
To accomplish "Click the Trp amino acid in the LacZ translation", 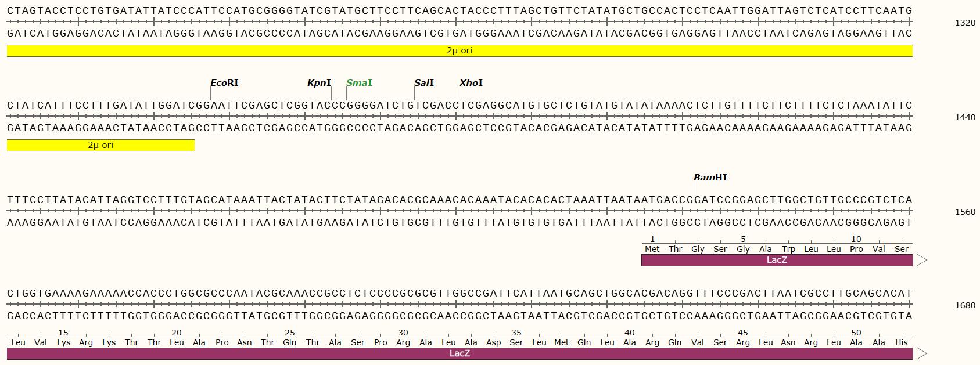I will click(x=788, y=249).
